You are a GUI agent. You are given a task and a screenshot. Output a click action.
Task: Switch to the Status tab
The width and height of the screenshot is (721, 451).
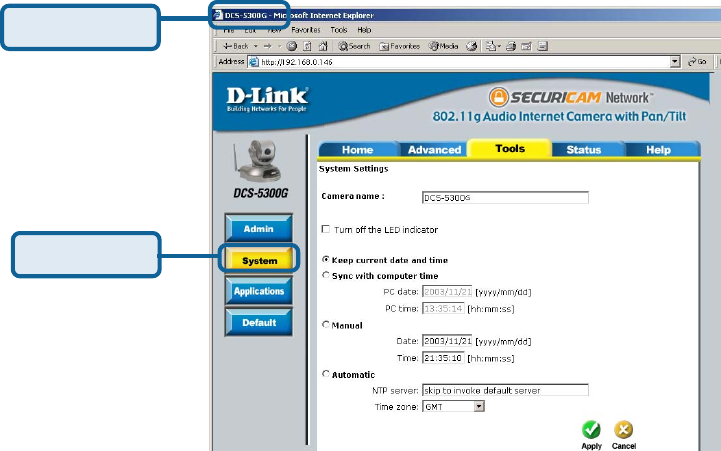click(x=584, y=150)
